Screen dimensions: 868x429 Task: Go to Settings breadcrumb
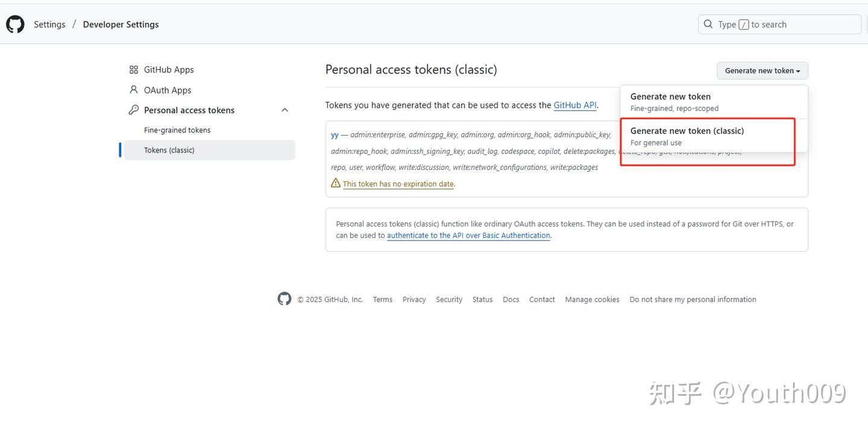click(x=49, y=25)
